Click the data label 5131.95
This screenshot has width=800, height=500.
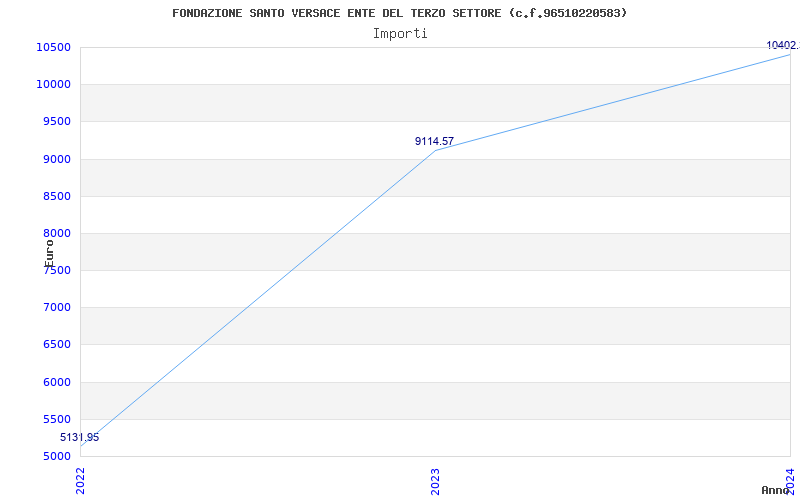click(x=80, y=438)
